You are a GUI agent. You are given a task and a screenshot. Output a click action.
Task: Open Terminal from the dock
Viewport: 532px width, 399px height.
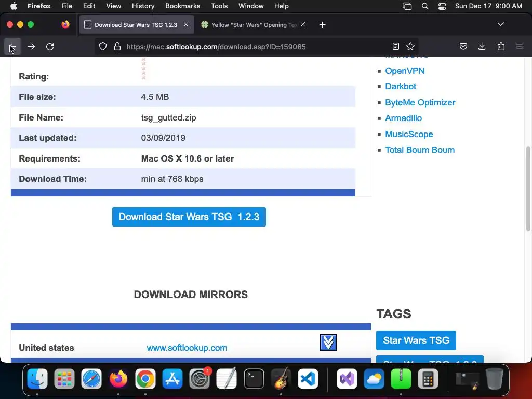(x=254, y=379)
